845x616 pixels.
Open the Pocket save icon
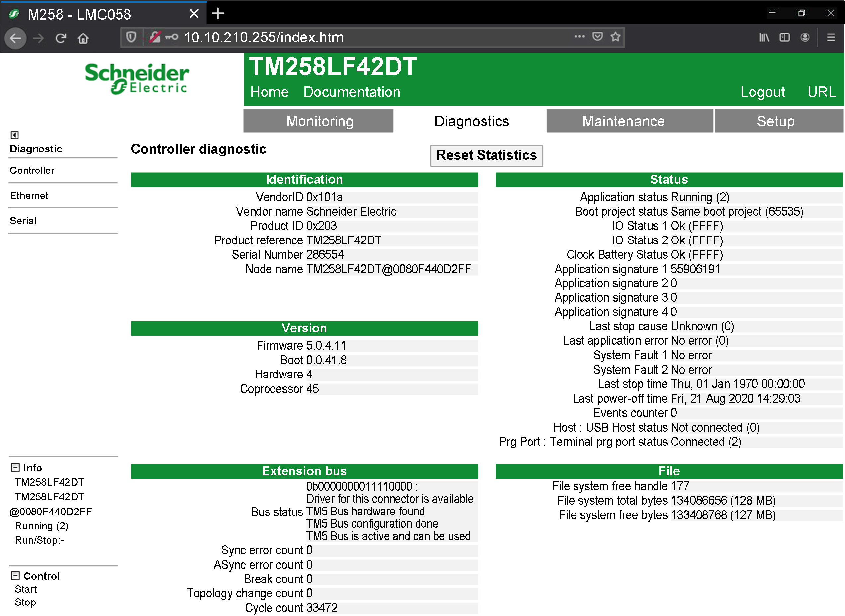(x=598, y=37)
